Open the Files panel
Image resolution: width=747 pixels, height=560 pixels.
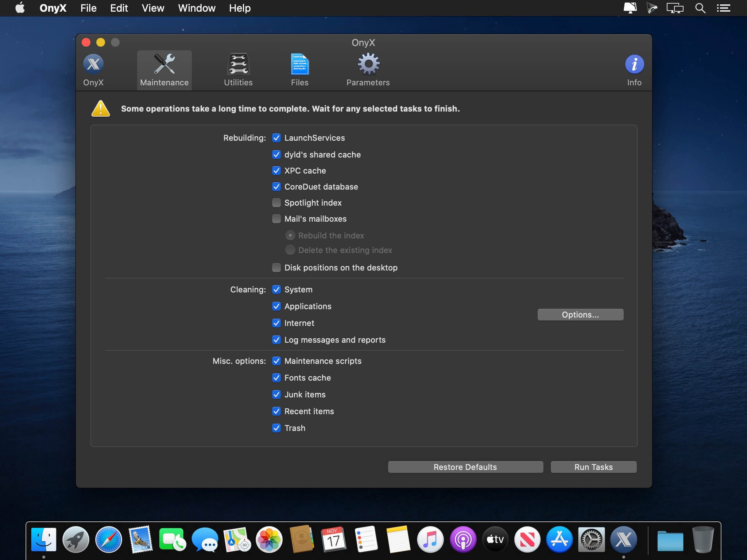tap(300, 70)
